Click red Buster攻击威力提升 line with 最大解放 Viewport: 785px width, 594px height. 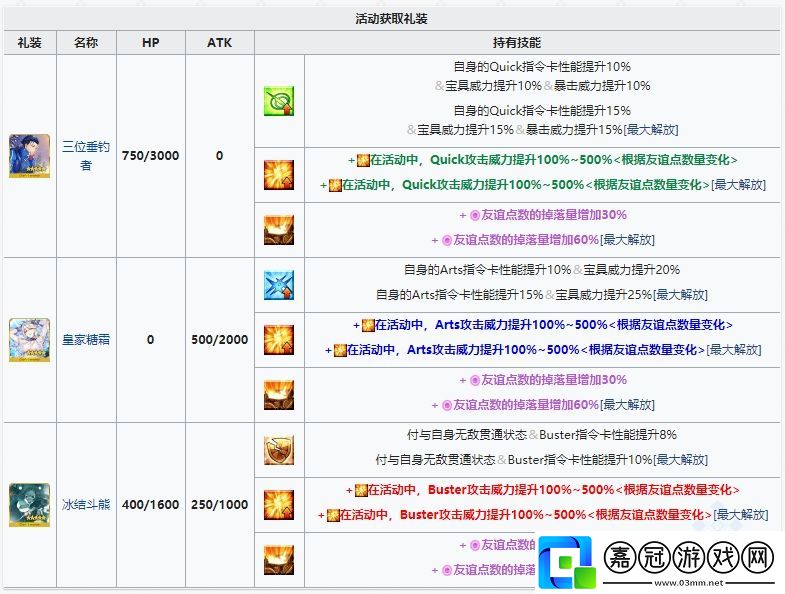coord(543,514)
